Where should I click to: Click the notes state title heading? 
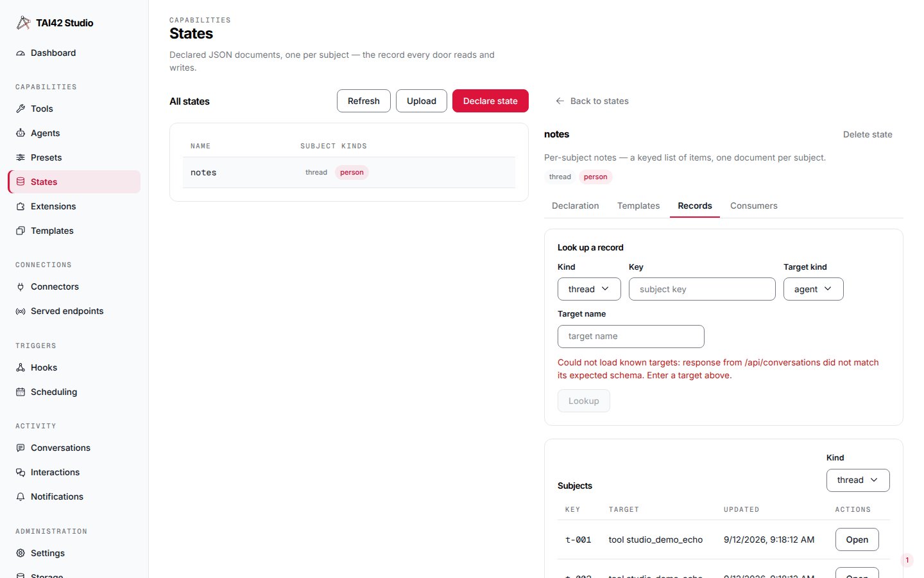click(x=556, y=134)
